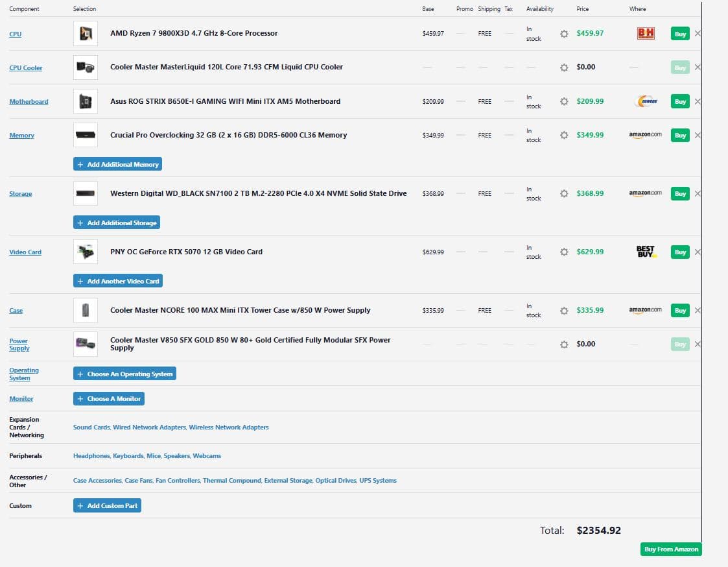The width and height of the screenshot is (728, 567).
Task: Open the Storage SSD product thumbnail
Action: click(x=86, y=193)
